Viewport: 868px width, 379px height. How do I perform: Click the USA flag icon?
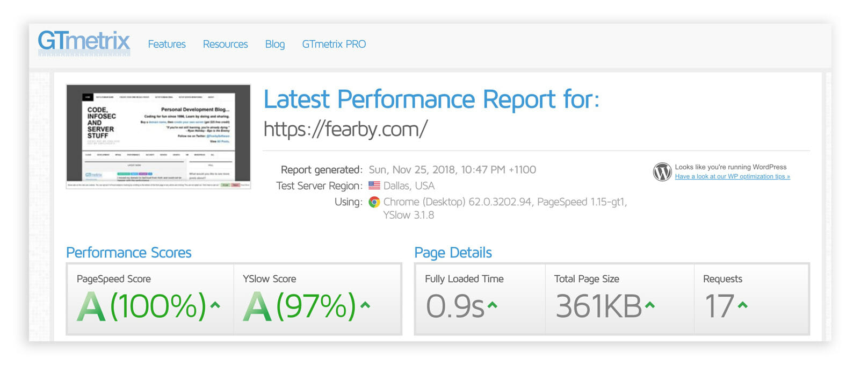click(x=374, y=185)
